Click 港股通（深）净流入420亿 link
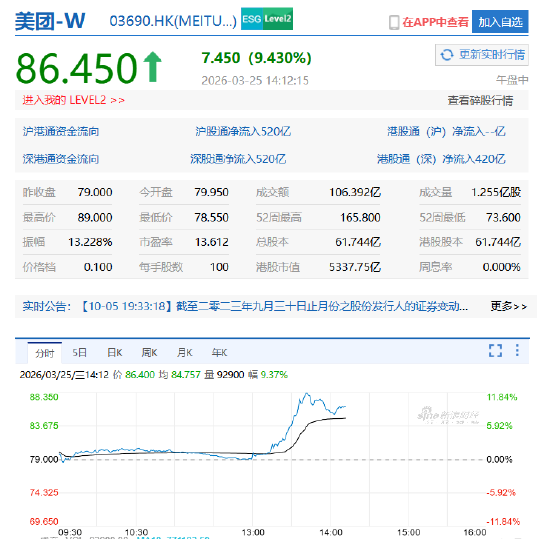This screenshot has height=539, width=550. tap(441, 159)
